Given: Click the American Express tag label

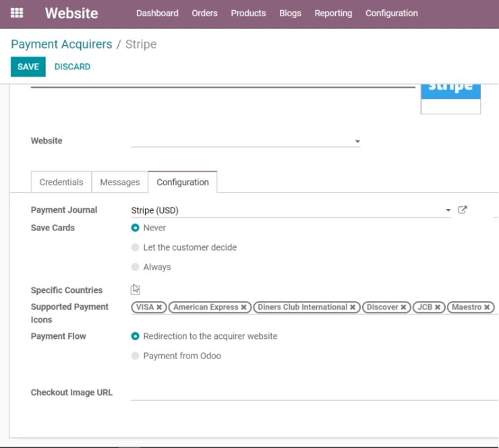Looking at the screenshot, I should [206, 307].
